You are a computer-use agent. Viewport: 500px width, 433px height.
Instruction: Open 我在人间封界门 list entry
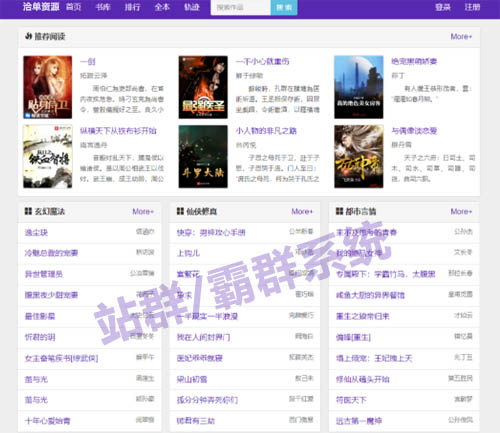[x=203, y=337]
